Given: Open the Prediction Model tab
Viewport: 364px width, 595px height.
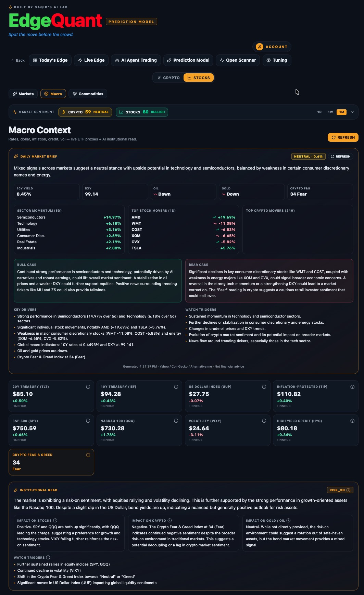Looking at the screenshot, I should 188,60.
